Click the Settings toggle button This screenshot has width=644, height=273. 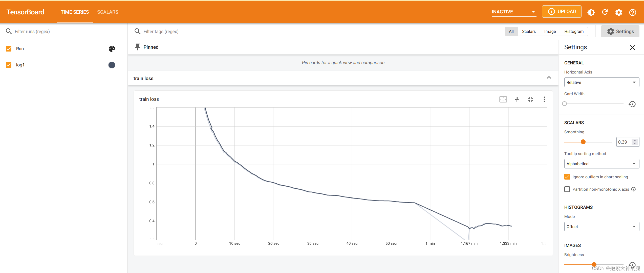[x=620, y=31]
